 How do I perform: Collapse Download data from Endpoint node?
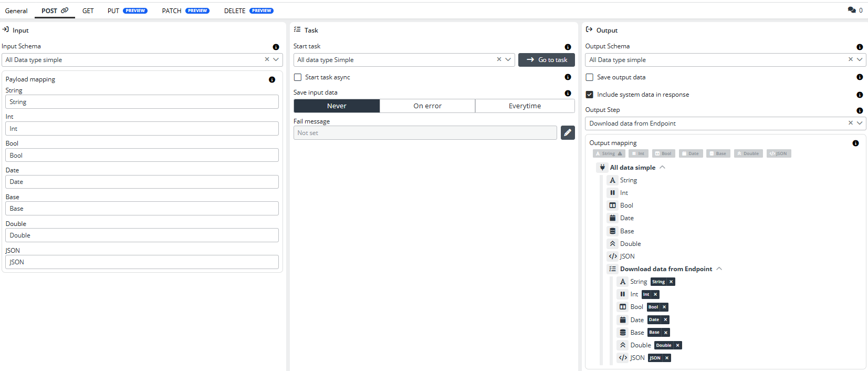point(719,269)
